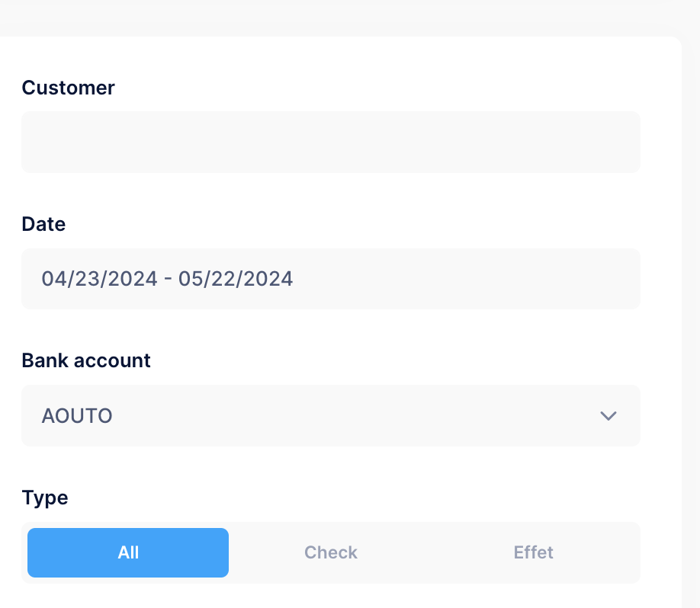700x608 pixels.
Task: Switch the type filter to Check
Action: (330, 552)
